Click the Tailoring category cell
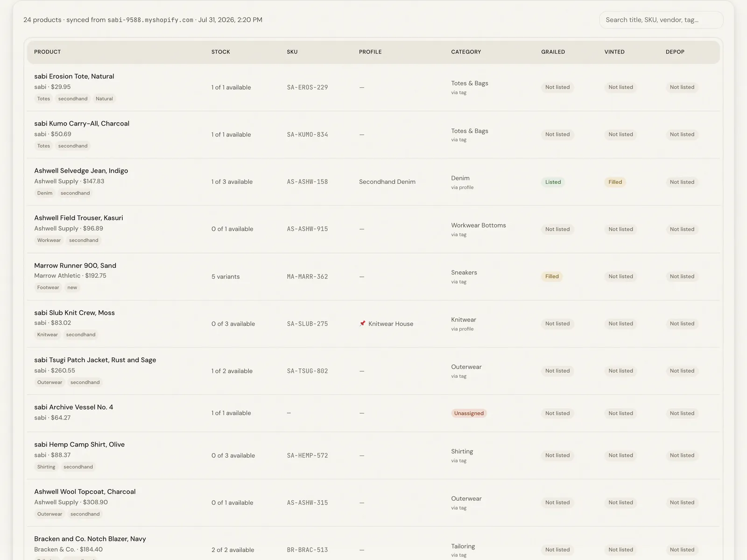 click(x=463, y=546)
